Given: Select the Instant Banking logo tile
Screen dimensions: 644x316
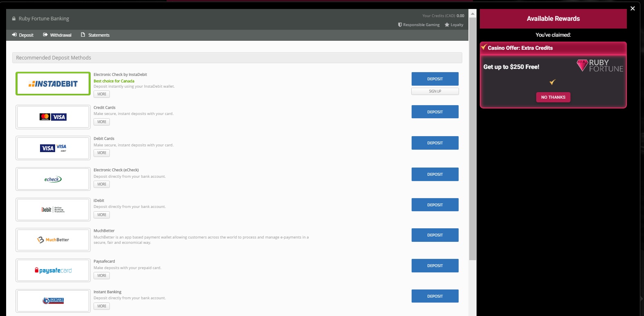Looking at the screenshot, I should [x=53, y=301].
